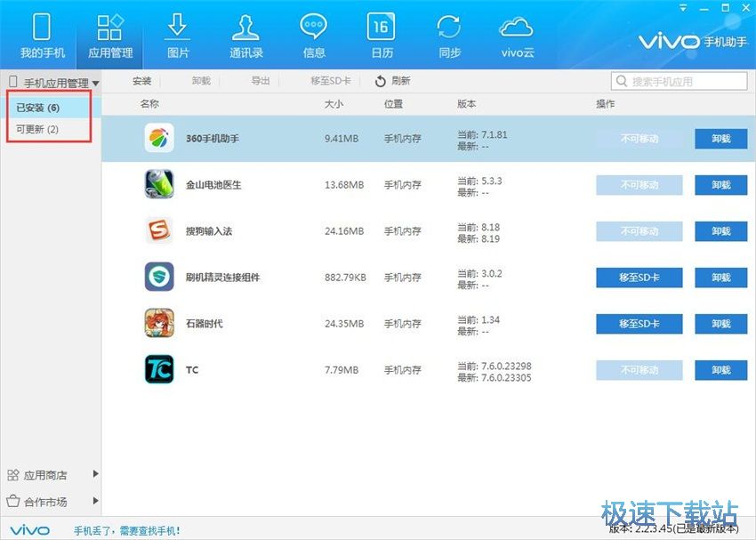
Task: Click the 882.79KB size value
Action: [345, 278]
